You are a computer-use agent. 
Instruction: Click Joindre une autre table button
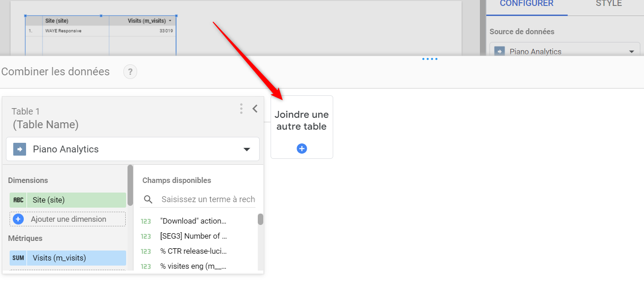click(x=302, y=121)
